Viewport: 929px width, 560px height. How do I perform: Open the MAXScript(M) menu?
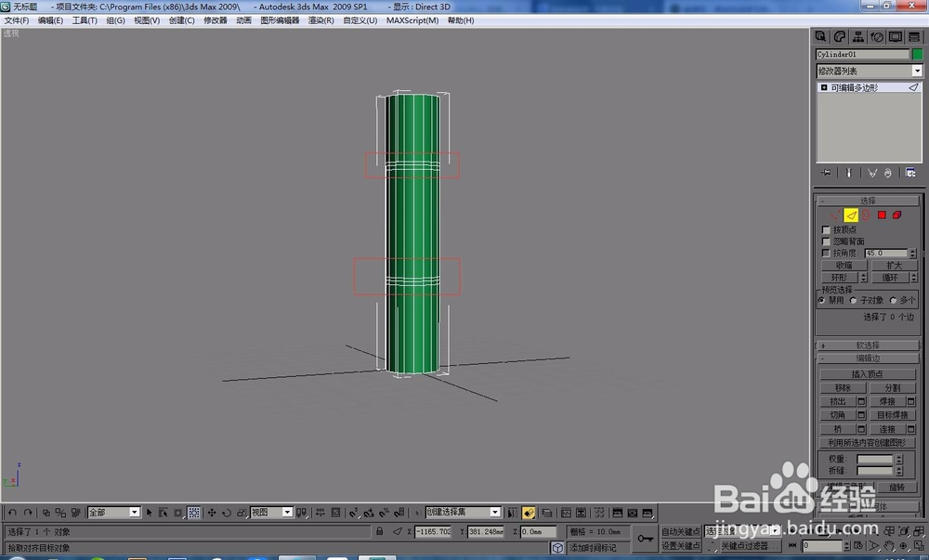[412, 20]
